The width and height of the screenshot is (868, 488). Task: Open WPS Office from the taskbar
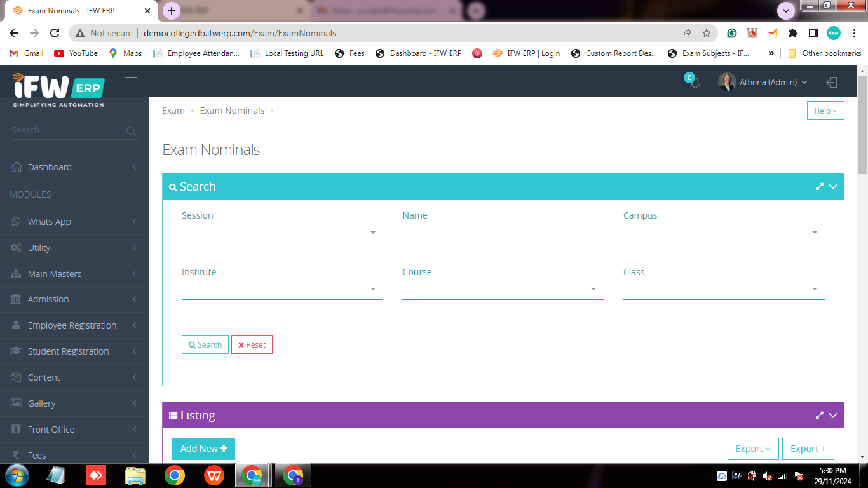[x=214, y=475]
